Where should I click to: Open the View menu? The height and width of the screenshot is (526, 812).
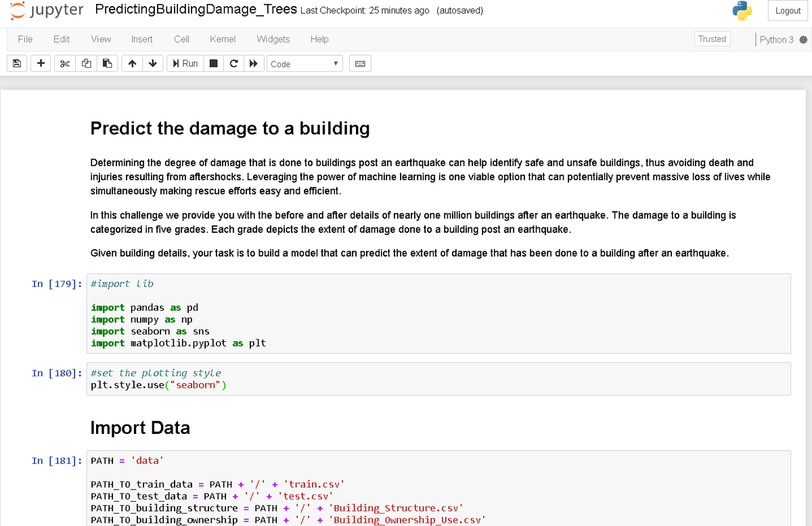[x=101, y=39]
